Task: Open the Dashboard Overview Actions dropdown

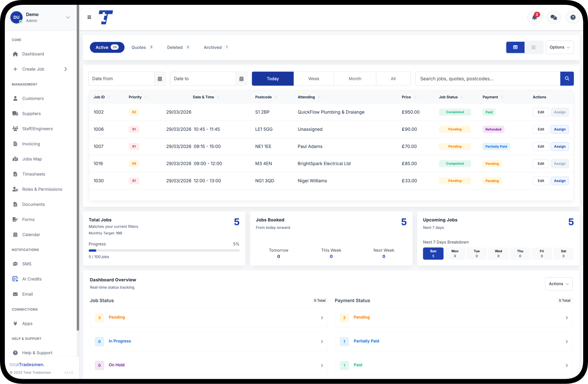Action: tap(558, 284)
